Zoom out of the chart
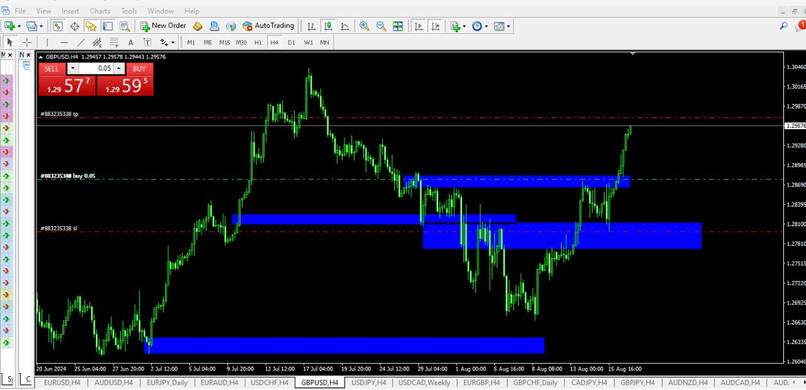This screenshot has width=806, height=390. click(x=381, y=26)
